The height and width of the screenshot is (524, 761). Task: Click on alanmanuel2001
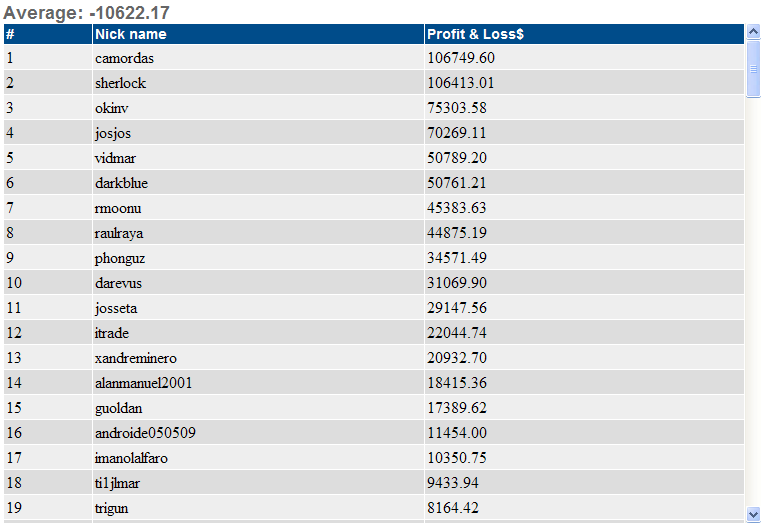pos(143,383)
